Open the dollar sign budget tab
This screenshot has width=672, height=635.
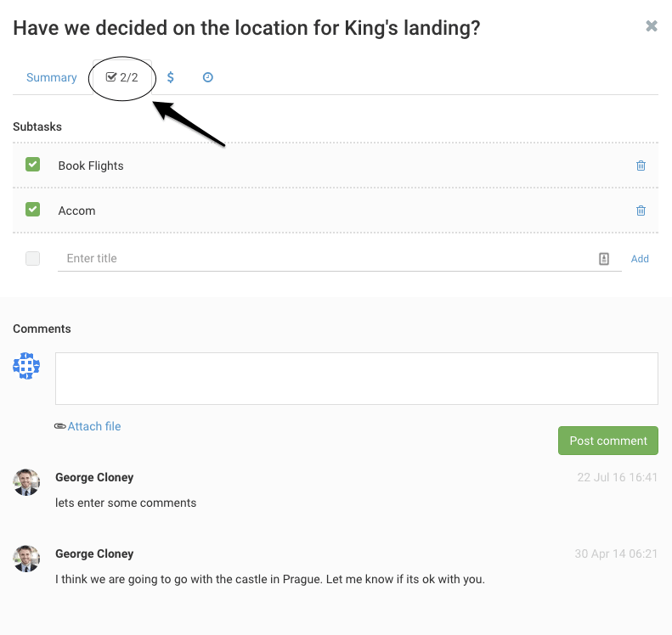[x=171, y=77]
